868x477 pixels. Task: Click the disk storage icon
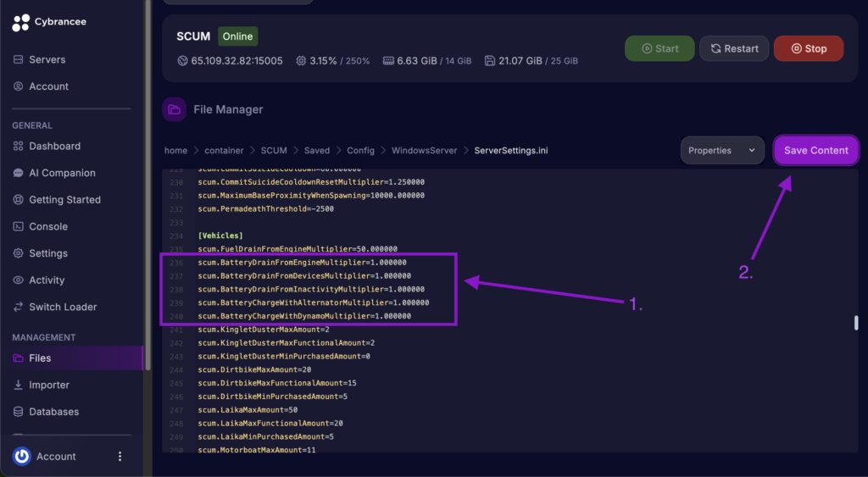[x=490, y=61]
